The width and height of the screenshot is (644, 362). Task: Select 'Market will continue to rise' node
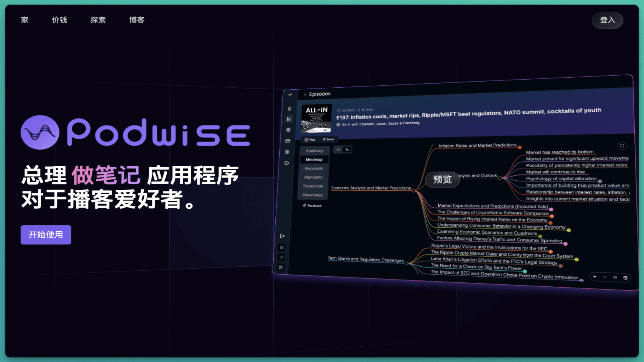point(555,172)
